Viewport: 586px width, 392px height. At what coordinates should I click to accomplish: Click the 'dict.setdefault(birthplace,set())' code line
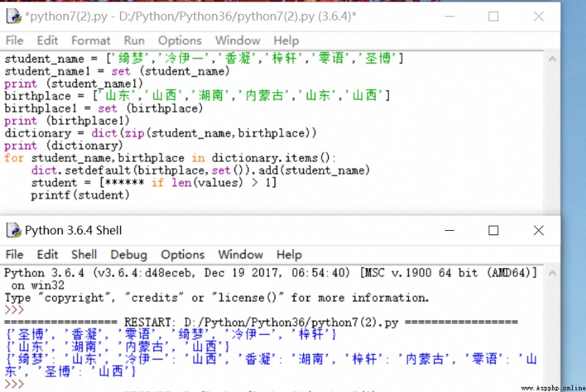point(200,171)
